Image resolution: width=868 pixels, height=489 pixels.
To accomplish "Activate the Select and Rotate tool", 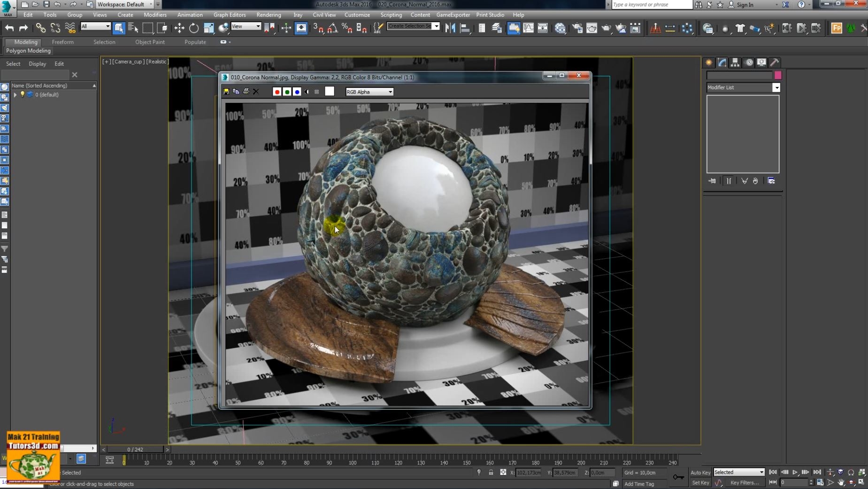I will 193,28.
